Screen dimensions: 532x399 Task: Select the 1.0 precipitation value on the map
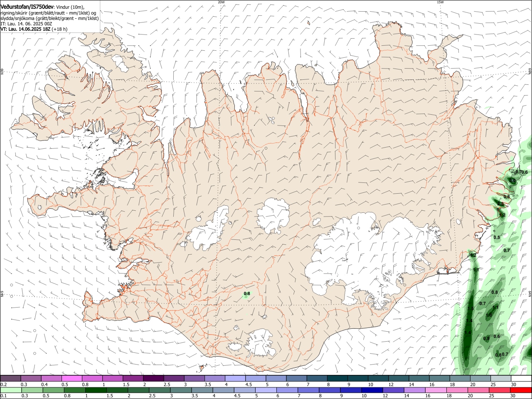click(x=489, y=315)
